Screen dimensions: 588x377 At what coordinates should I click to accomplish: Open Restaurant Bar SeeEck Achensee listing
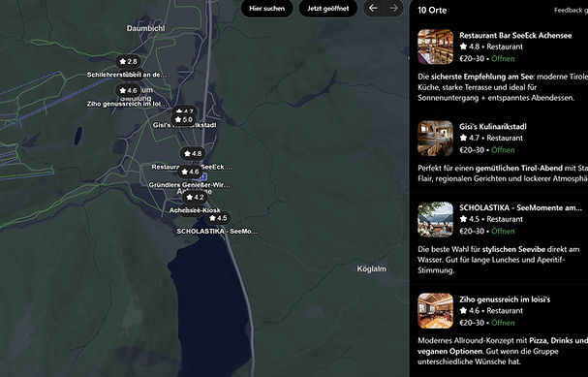pos(515,35)
